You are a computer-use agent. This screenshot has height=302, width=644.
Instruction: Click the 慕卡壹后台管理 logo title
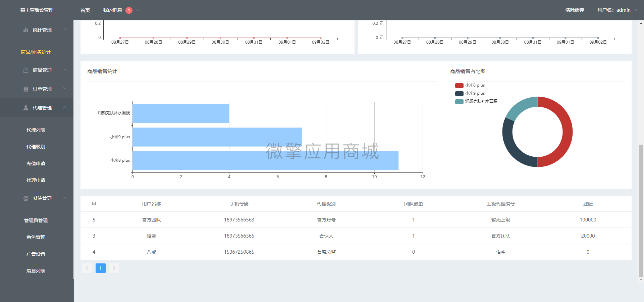coord(37,10)
